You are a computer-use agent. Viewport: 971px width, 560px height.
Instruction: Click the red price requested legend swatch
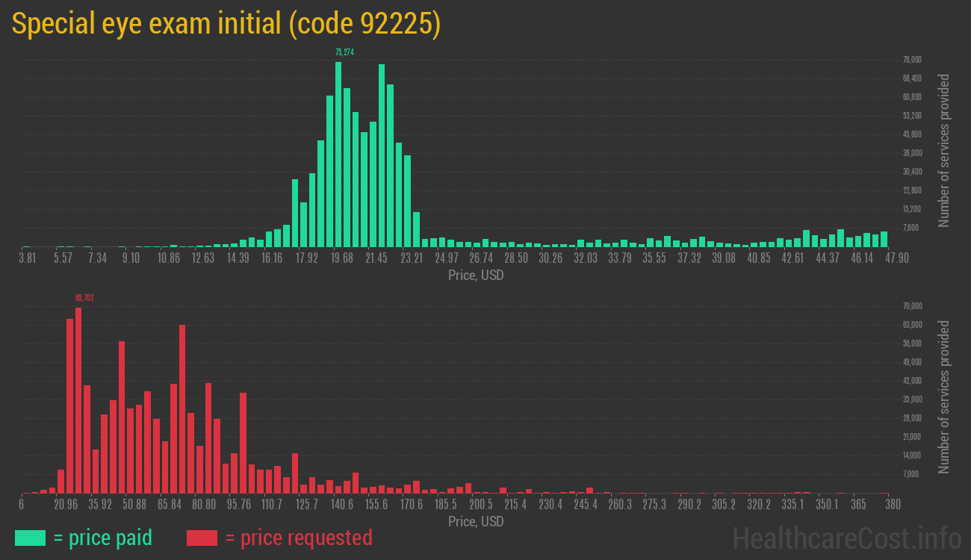(202, 538)
